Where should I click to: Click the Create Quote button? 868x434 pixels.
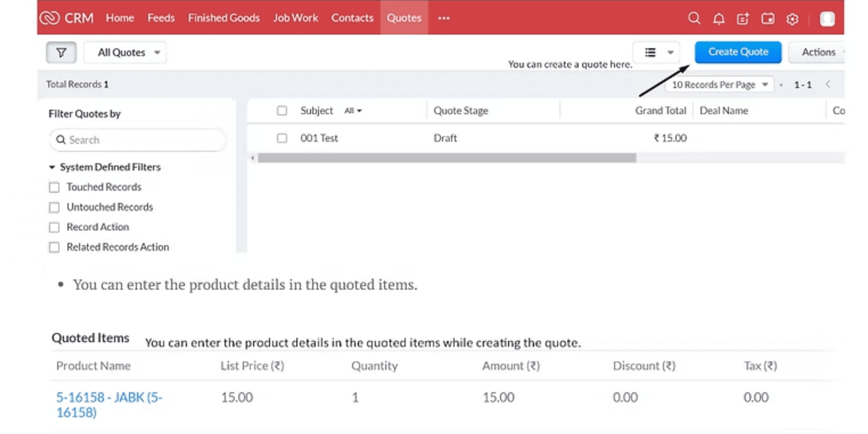click(x=738, y=52)
